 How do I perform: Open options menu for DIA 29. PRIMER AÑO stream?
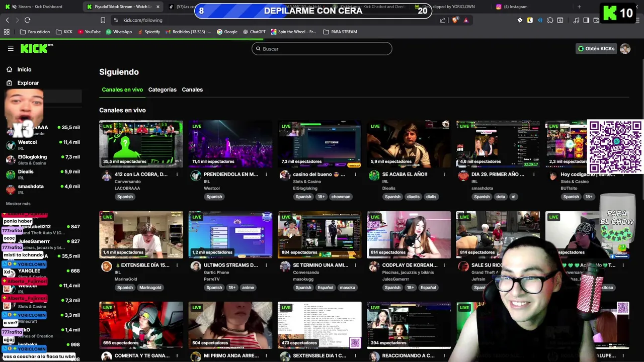[x=534, y=174]
